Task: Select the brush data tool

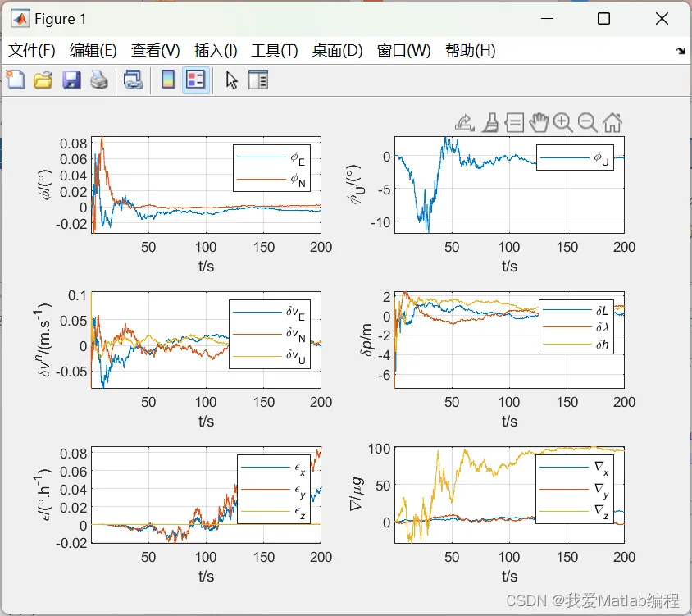Action: coord(490,123)
